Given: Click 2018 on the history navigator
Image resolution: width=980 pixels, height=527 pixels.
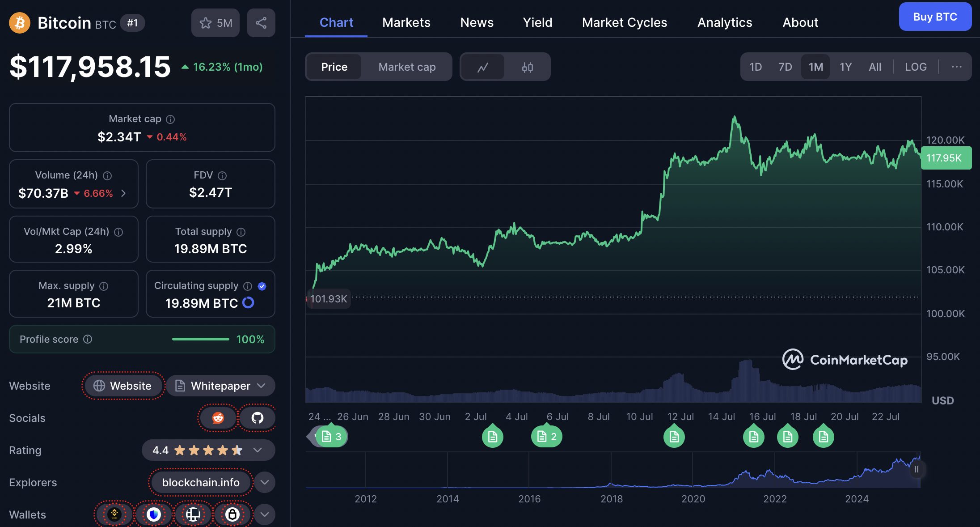Looking at the screenshot, I should [612, 499].
